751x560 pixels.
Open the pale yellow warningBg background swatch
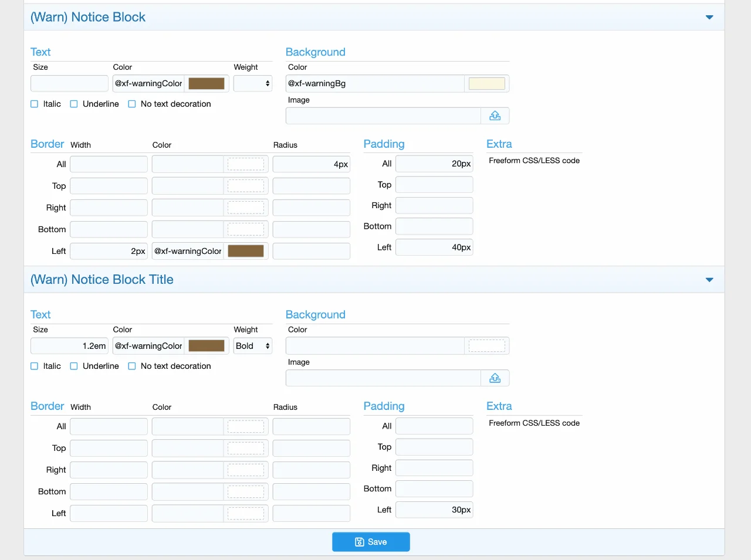coord(486,84)
